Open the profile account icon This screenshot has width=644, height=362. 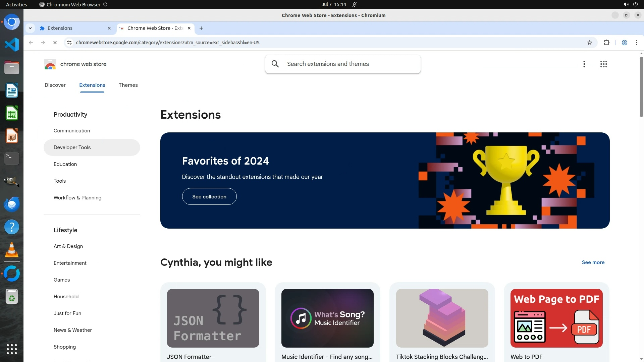point(624,43)
